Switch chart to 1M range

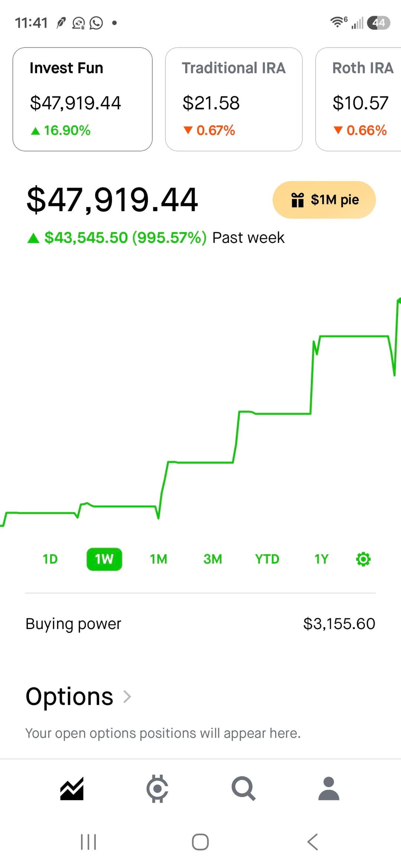[x=159, y=559]
